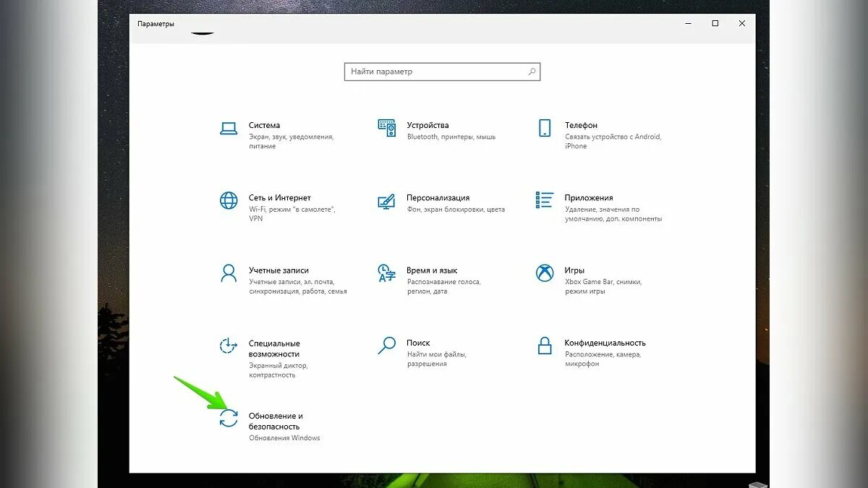Click the Bluetooth devices icon for Устройства

pos(387,128)
